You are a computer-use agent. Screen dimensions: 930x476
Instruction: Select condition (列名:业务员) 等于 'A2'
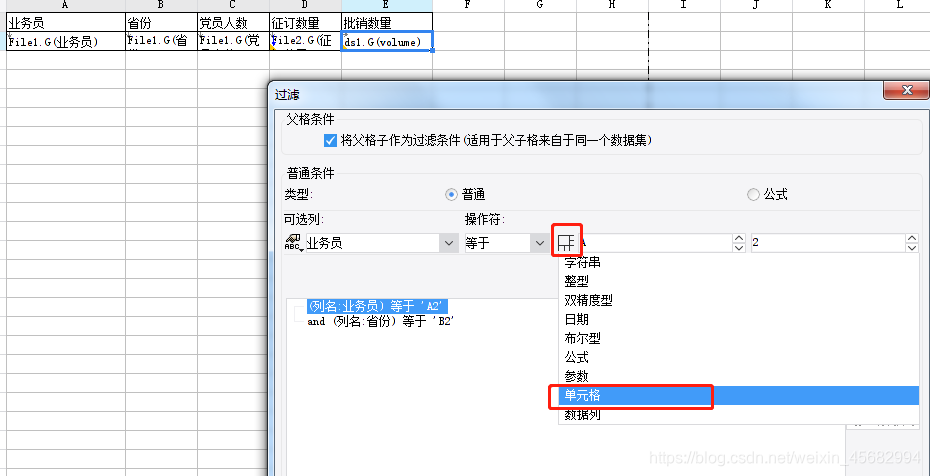pos(377,306)
